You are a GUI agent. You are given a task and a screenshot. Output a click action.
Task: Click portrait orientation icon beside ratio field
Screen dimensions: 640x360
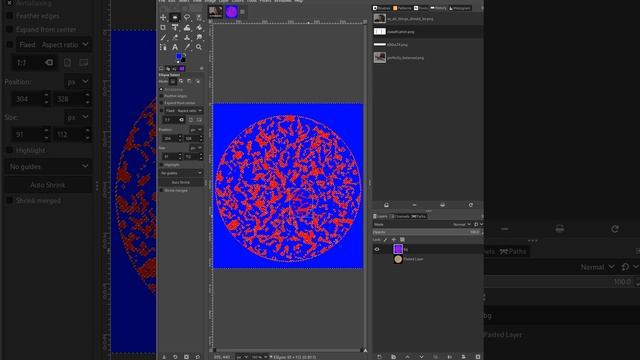click(x=191, y=120)
